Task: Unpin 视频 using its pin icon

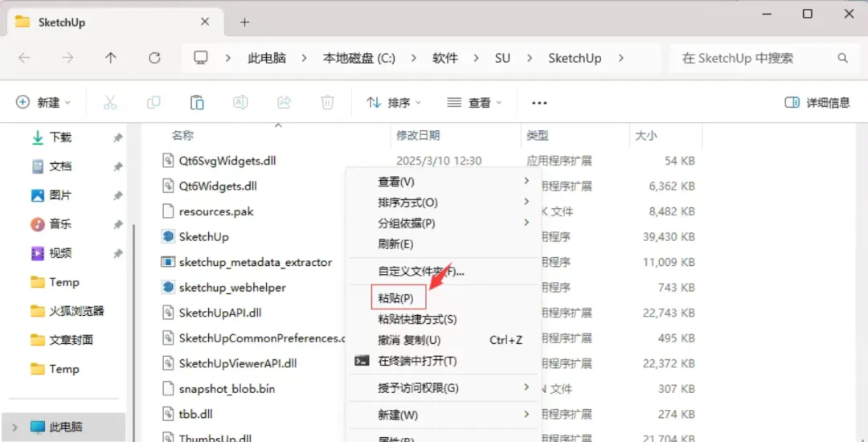Action: click(x=118, y=253)
